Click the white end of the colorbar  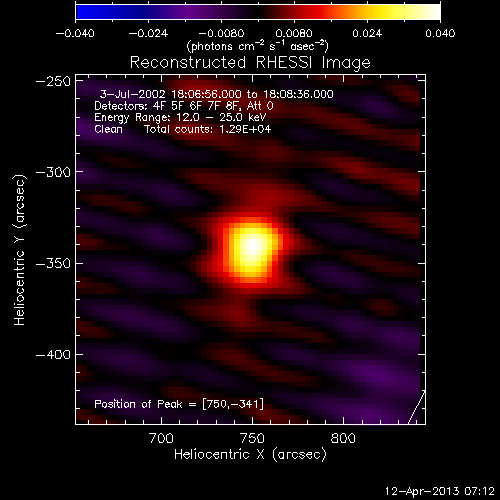tap(432, 12)
